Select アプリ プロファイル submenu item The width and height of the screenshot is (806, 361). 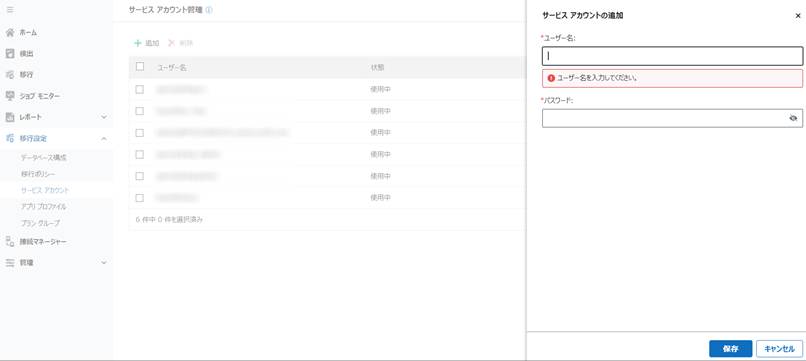pyautogui.click(x=44, y=207)
